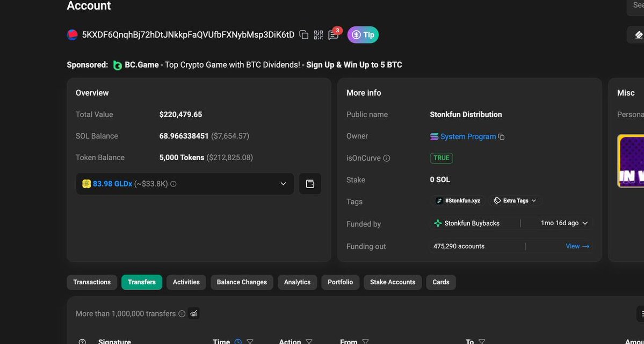644x344 pixels.
Task: Switch to the Transactions tab
Action: (x=92, y=282)
